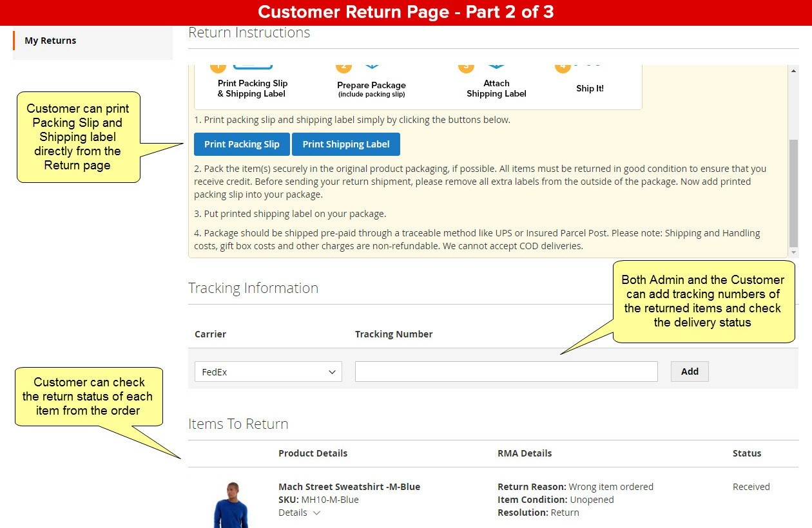
Task: Click the Attach Shipping Label step text
Action: tap(496, 88)
